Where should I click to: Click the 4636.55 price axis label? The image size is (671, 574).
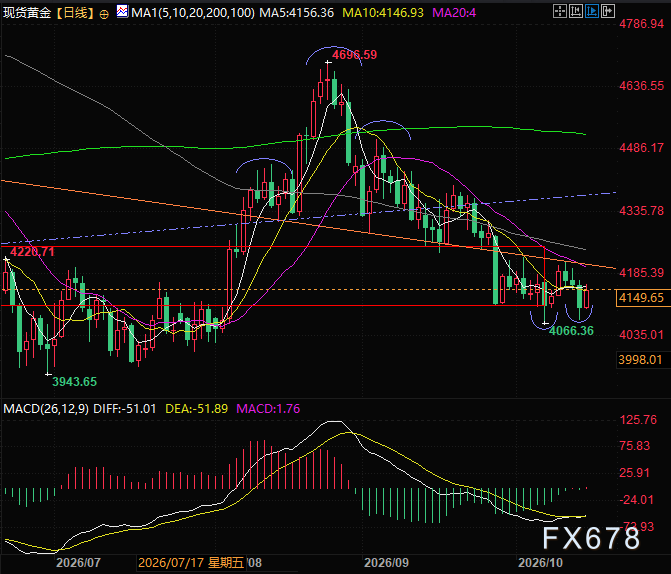pyautogui.click(x=641, y=86)
